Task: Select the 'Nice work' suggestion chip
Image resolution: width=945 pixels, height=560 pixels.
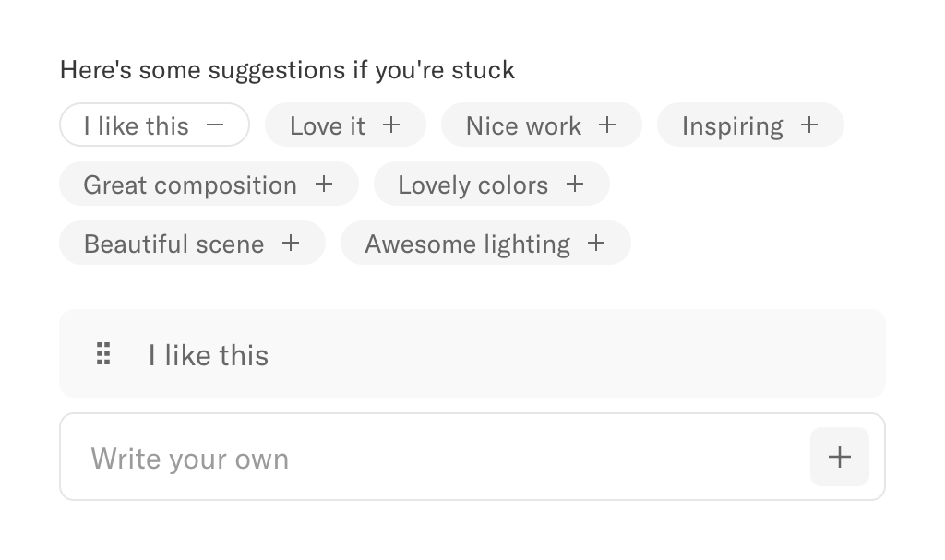Action: point(523,125)
